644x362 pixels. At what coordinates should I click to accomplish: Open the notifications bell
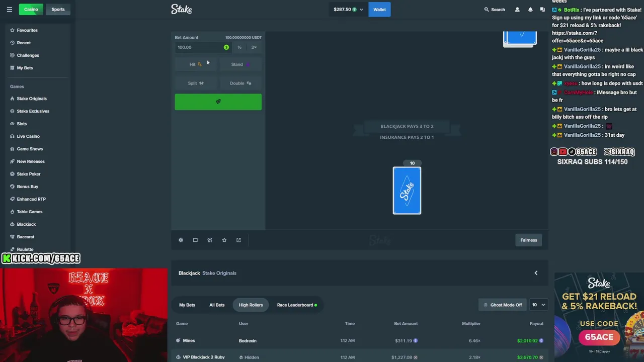tap(530, 10)
